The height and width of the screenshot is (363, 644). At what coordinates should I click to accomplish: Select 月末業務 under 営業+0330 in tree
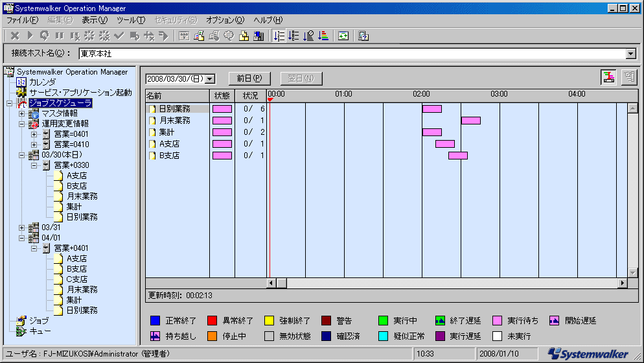[82, 196]
